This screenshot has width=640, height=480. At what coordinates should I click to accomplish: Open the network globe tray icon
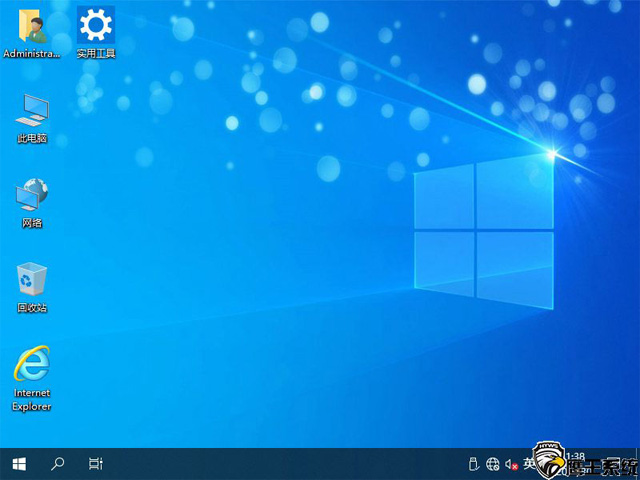click(x=493, y=464)
